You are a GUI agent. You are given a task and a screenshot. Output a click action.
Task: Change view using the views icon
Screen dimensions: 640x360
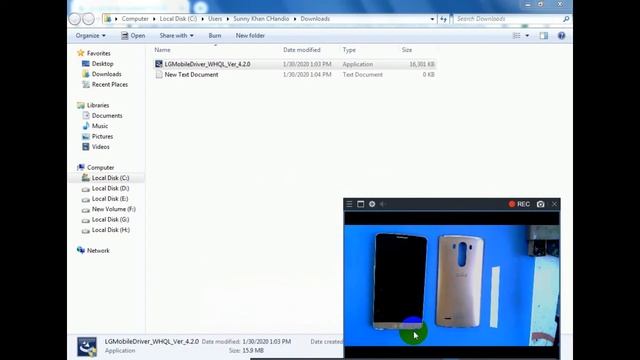[x=516, y=36]
